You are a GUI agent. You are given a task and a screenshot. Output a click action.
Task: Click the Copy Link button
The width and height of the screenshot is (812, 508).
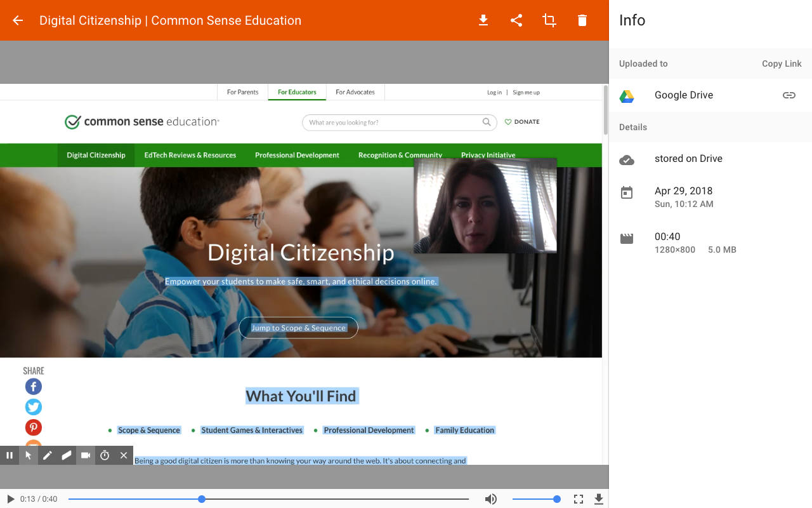(782, 63)
